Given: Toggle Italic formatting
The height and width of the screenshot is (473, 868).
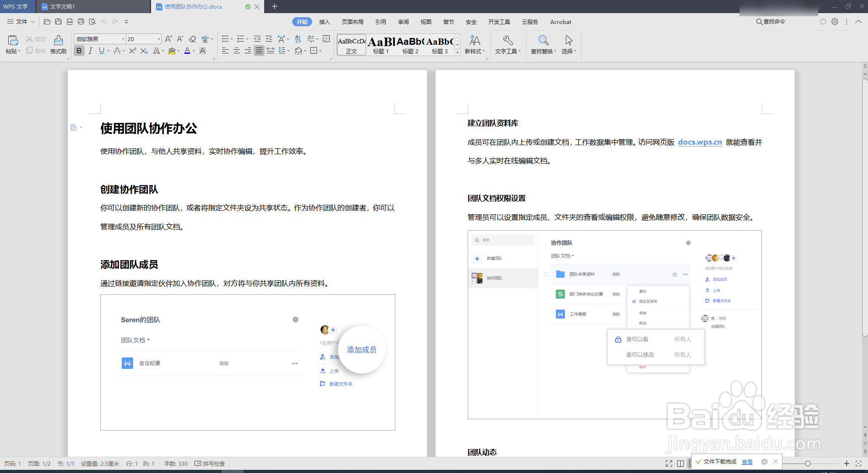Looking at the screenshot, I should [90, 51].
